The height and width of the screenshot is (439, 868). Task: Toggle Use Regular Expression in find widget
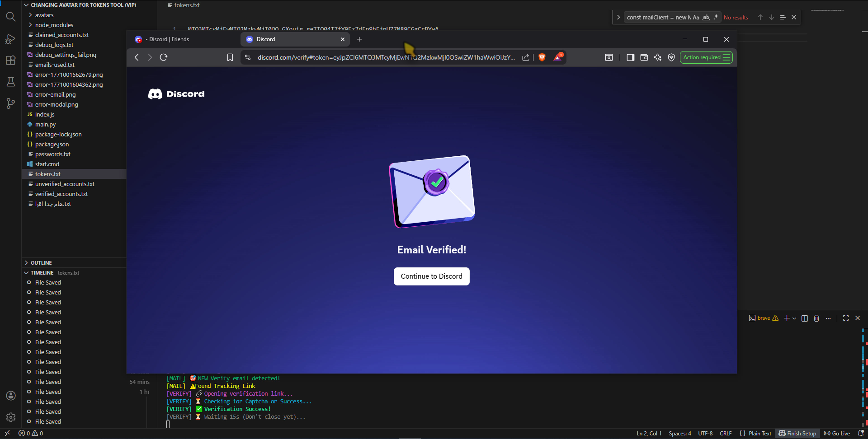[x=716, y=17]
